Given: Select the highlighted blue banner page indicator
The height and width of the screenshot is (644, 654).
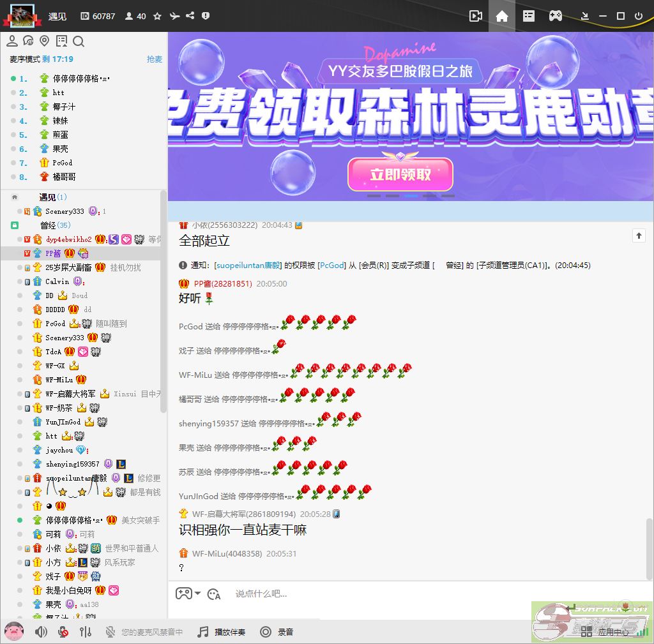Looking at the screenshot, I should click(x=411, y=195).
